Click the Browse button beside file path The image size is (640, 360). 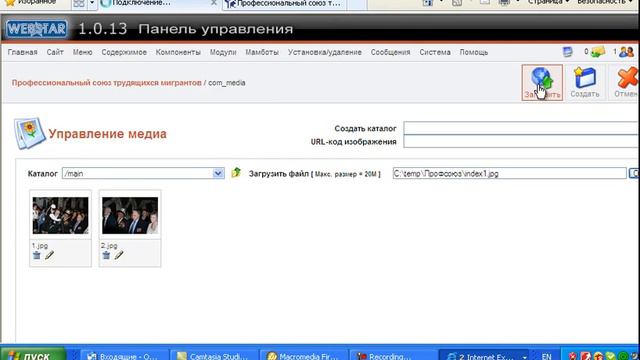[634, 173]
